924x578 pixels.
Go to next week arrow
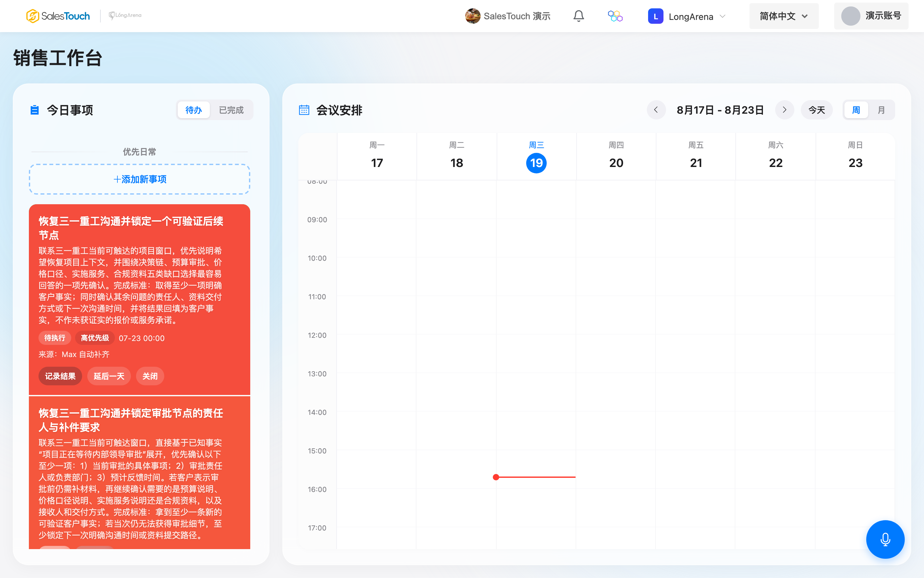[x=785, y=110]
